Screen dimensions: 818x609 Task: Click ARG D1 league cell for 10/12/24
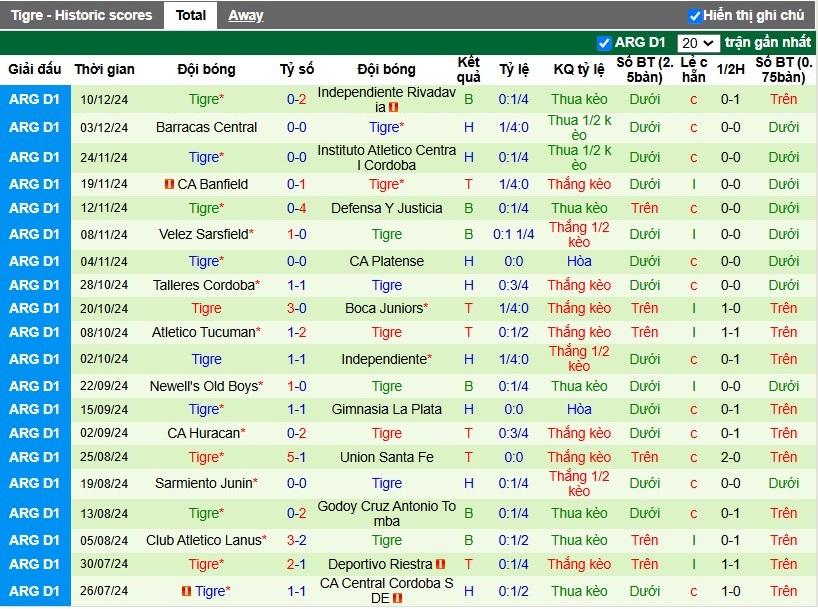pyautogui.click(x=34, y=99)
